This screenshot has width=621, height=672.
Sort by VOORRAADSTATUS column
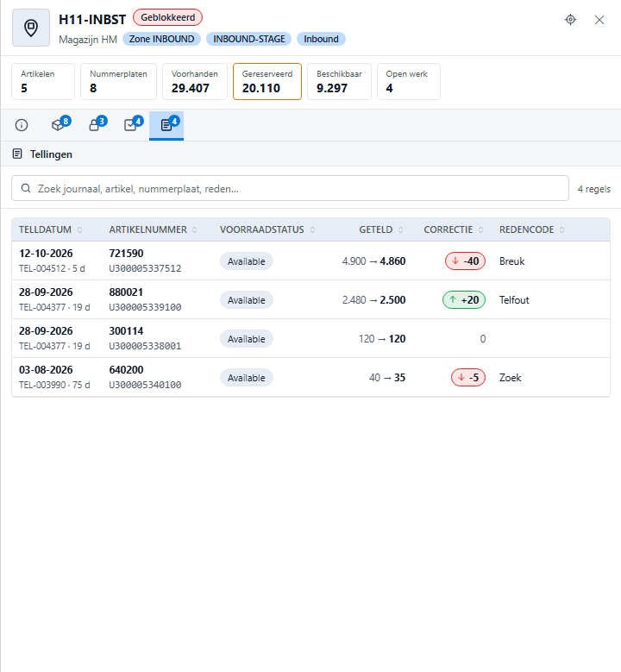click(267, 229)
